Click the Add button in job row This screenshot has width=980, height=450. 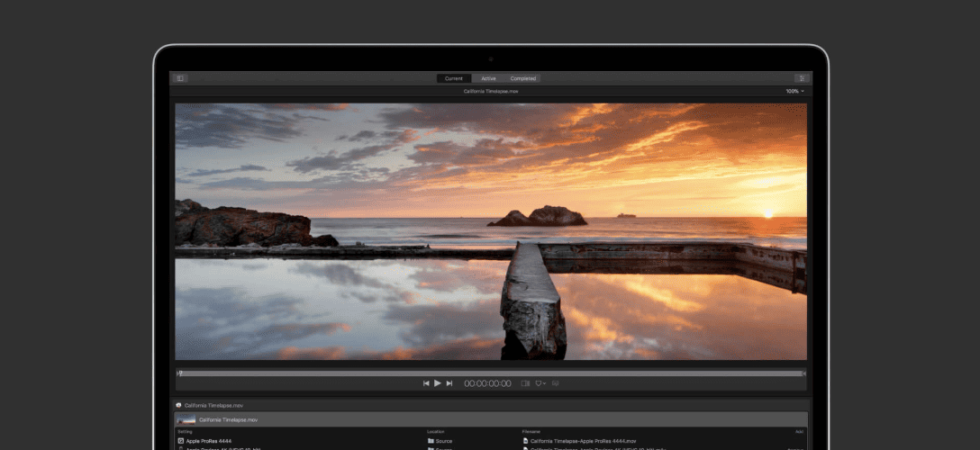799,431
